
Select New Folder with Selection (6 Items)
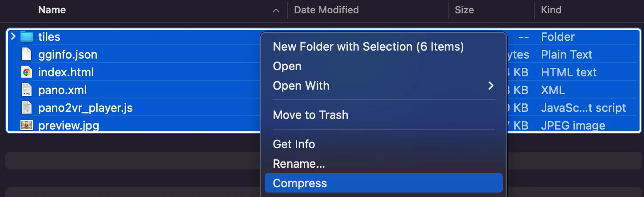[x=368, y=47]
